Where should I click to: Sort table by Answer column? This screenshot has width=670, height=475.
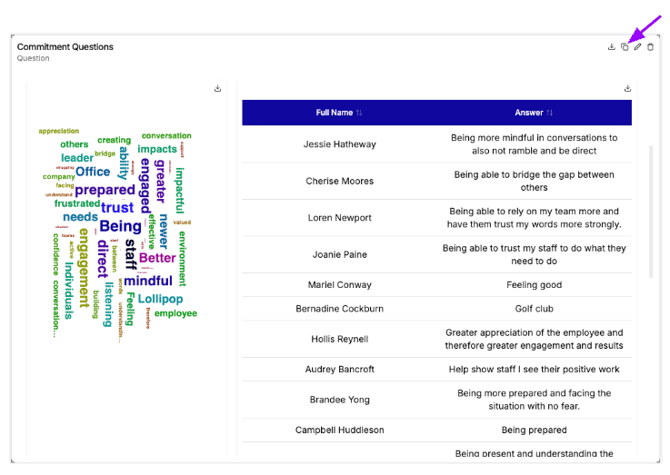pos(550,113)
